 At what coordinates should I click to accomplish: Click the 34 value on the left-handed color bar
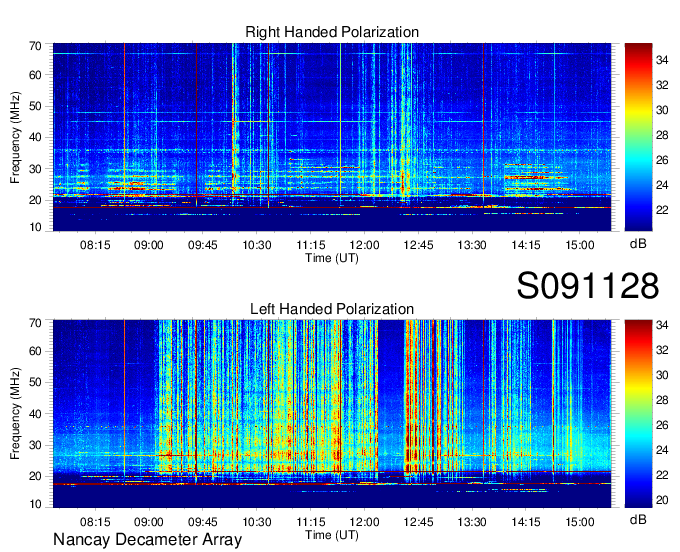(x=662, y=324)
